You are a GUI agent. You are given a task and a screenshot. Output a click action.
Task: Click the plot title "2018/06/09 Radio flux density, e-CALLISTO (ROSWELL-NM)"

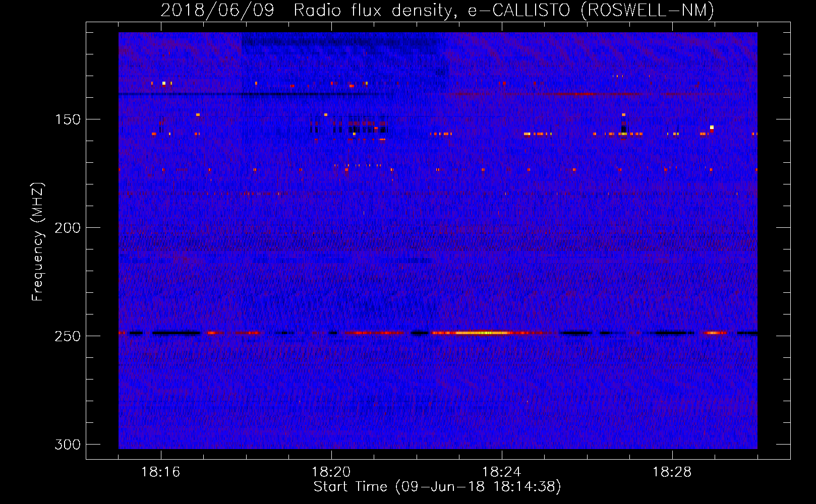(437, 10)
